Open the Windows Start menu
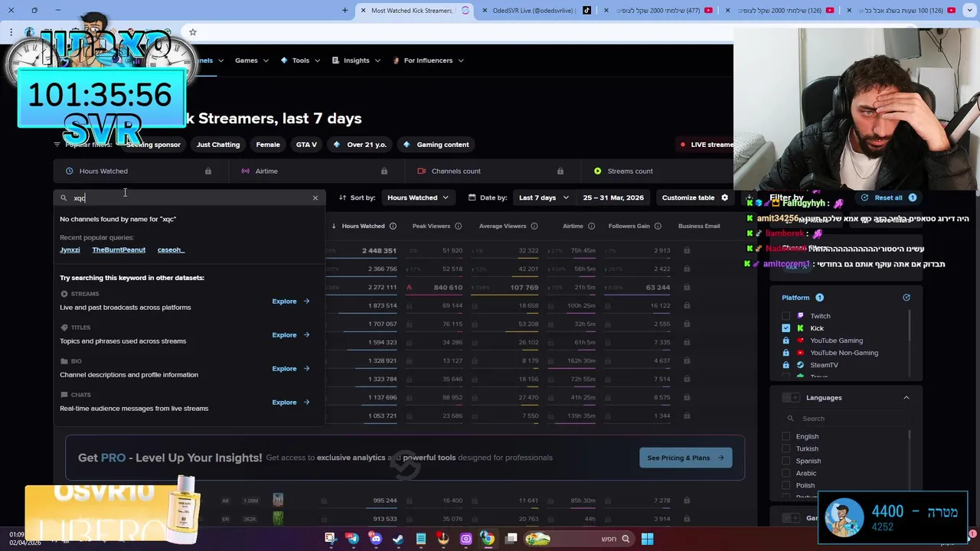The image size is (980, 551). pyautogui.click(x=647, y=539)
